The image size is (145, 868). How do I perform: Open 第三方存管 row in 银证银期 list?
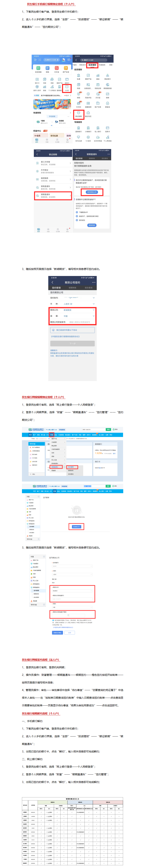click(53, 163)
